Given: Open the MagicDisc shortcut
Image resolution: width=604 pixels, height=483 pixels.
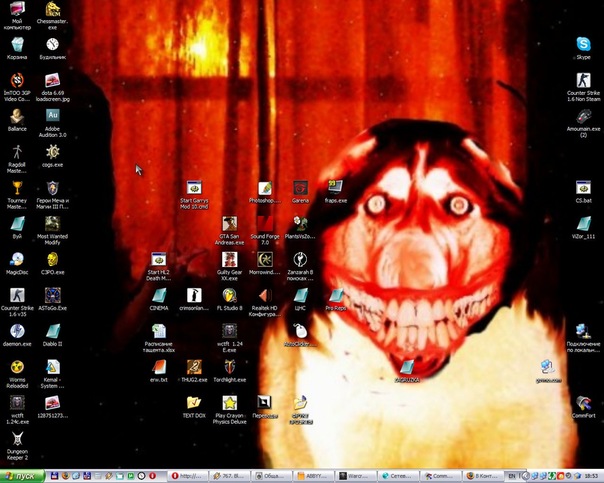Looking at the screenshot, I should [x=17, y=263].
